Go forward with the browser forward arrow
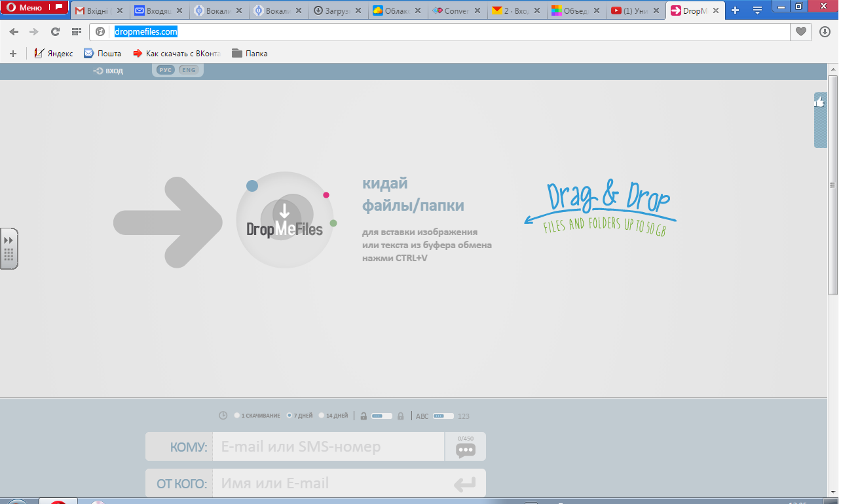The image size is (841, 504). click(34, 31)
